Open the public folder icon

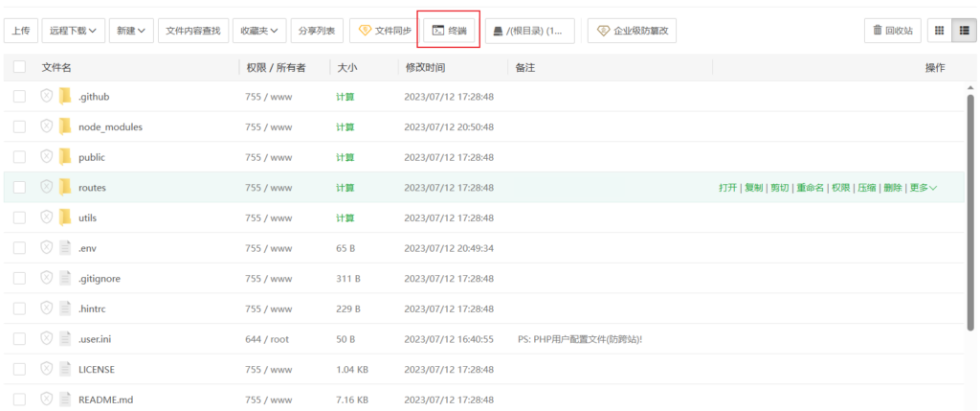65,156
